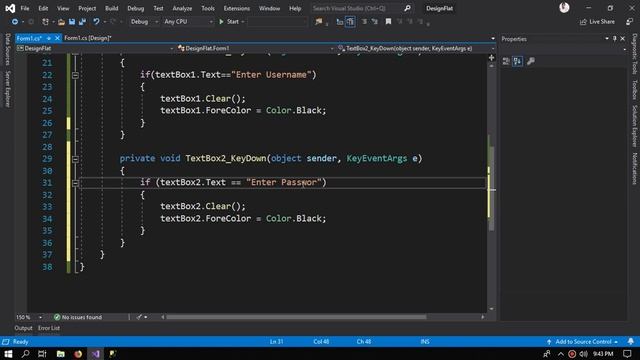Collapse the if block at line 22
Screen dimensions: 640x360
[75, 75]
